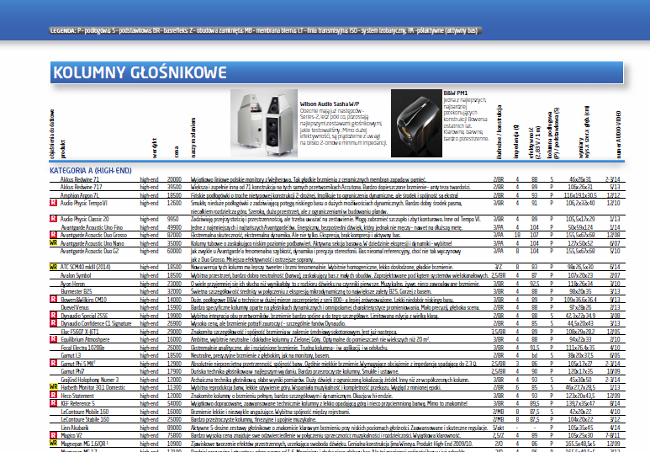Select the Akkus Redwine 717 product name
Viewport: 650px width, 452px height.
(x=81, y=187)
